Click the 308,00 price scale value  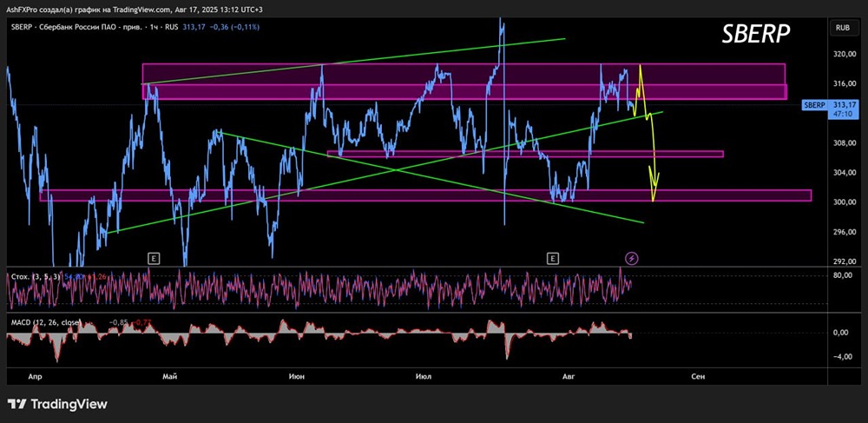click(x=845, y=143)
